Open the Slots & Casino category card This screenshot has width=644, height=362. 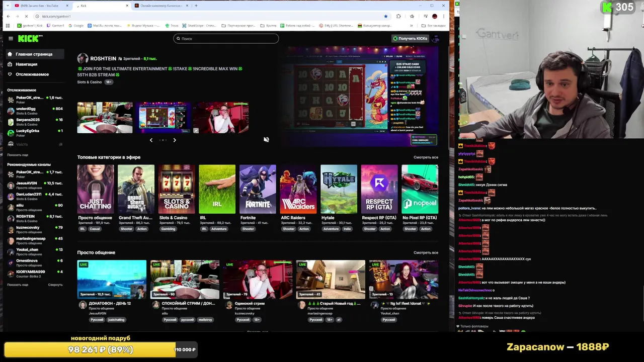pyautogui.click(x=177, y=190)
